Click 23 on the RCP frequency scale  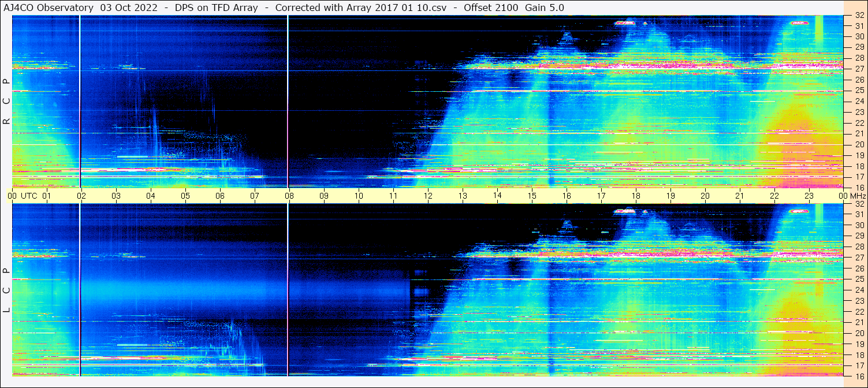pyautogui.click(x=859, y=112)
